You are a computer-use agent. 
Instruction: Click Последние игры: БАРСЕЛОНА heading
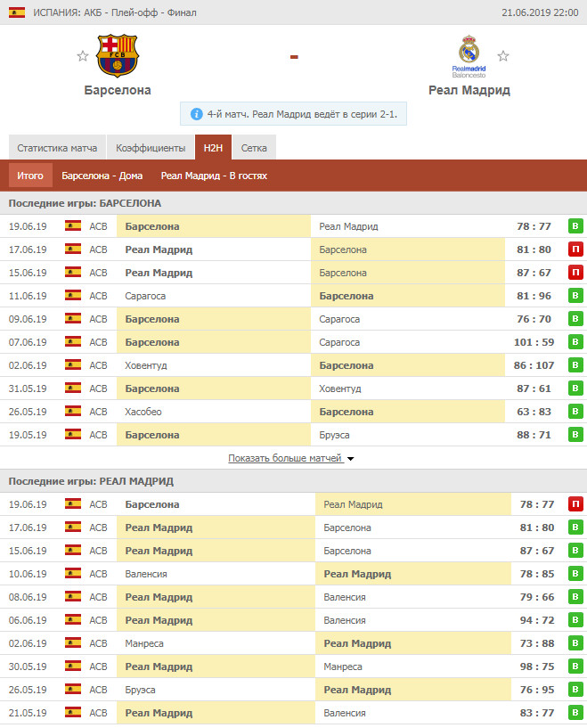(x=85, y=203)
